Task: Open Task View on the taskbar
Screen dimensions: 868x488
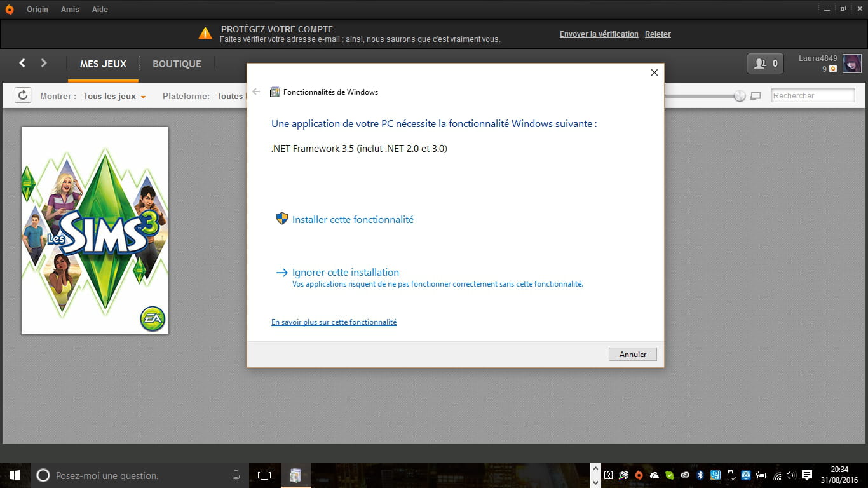Action: pyautogui.click(x=264, y=475)
